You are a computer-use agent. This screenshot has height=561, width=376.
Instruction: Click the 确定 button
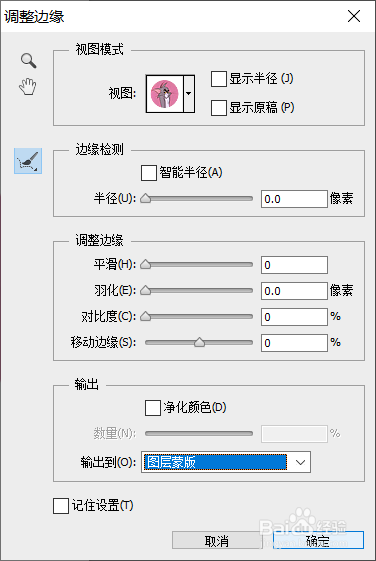tap(318, 540)
